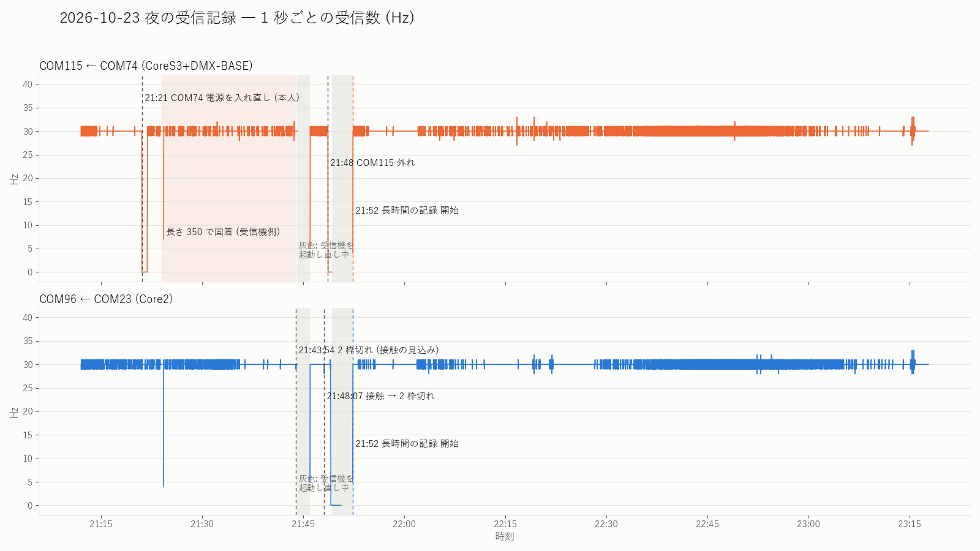Screen dimensions: 980x551
Task: Click the "10" y-tick label on the COM96 chart
Action: (28, 459)
